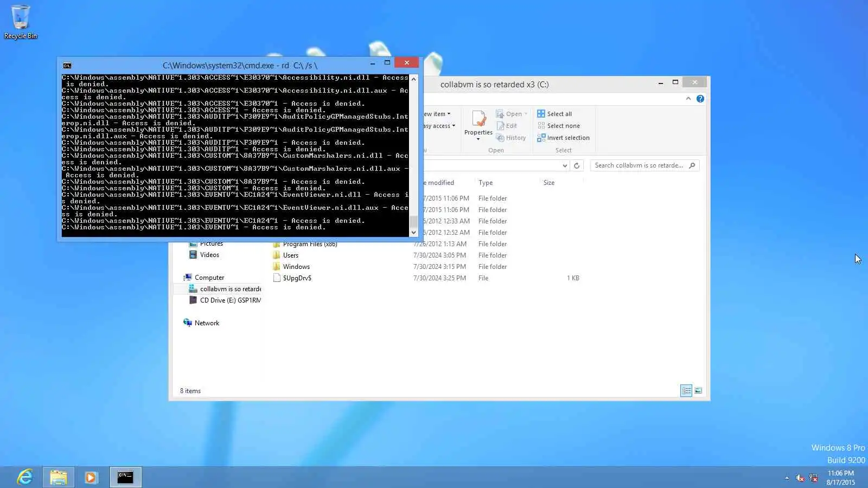Click the search magnifier icon in Explorer

692,165
